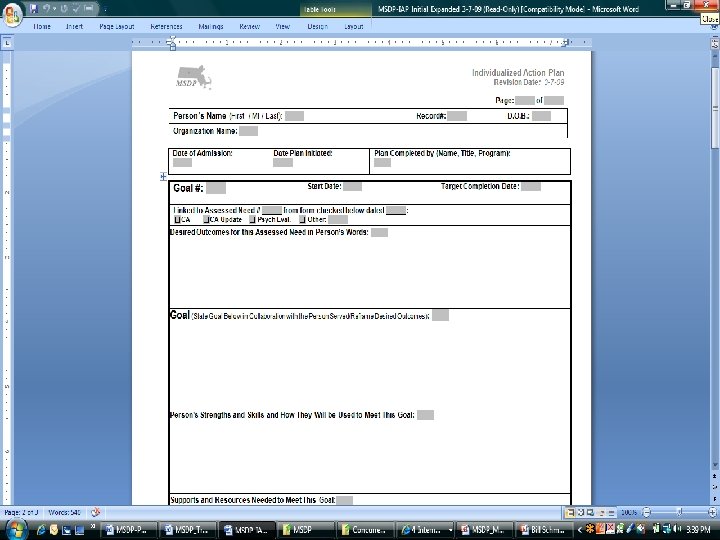The image size is (720, 540).
Task: Open the Home ribbon tab
Action: coord(42,27)
